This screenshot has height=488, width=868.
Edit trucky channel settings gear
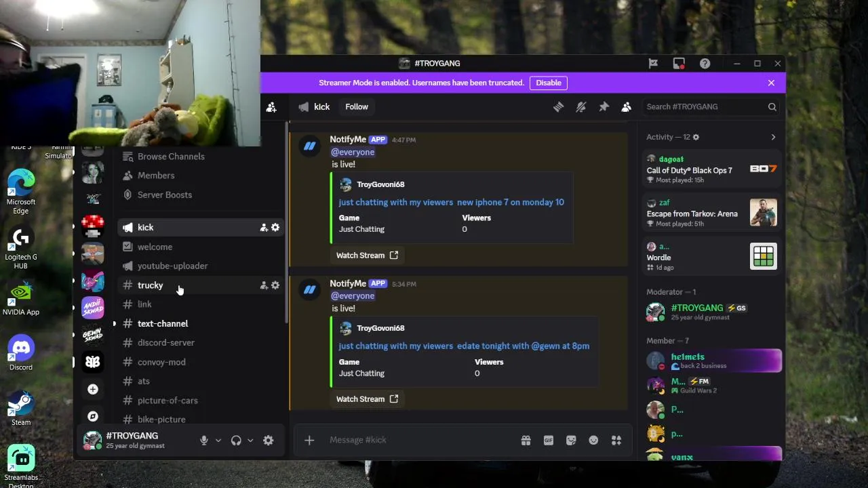[x=275, y=285]
